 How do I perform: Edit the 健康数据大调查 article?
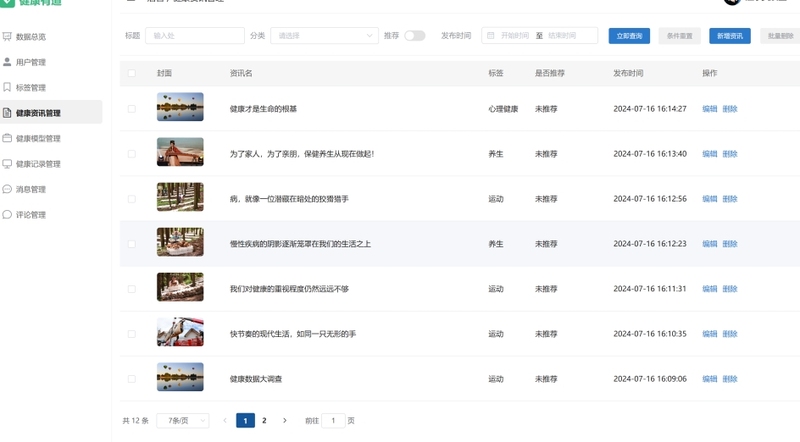[x=710, y=379]
